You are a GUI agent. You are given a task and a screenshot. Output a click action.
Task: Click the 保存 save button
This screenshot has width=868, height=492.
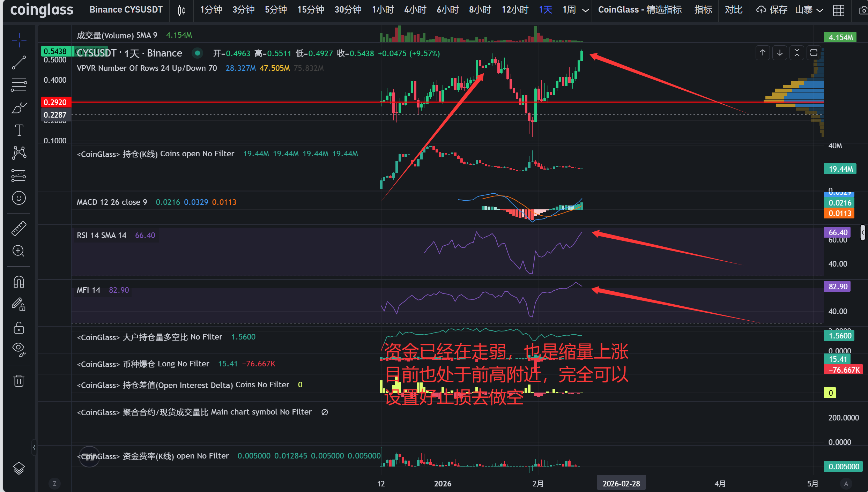[x=772, y=10]
